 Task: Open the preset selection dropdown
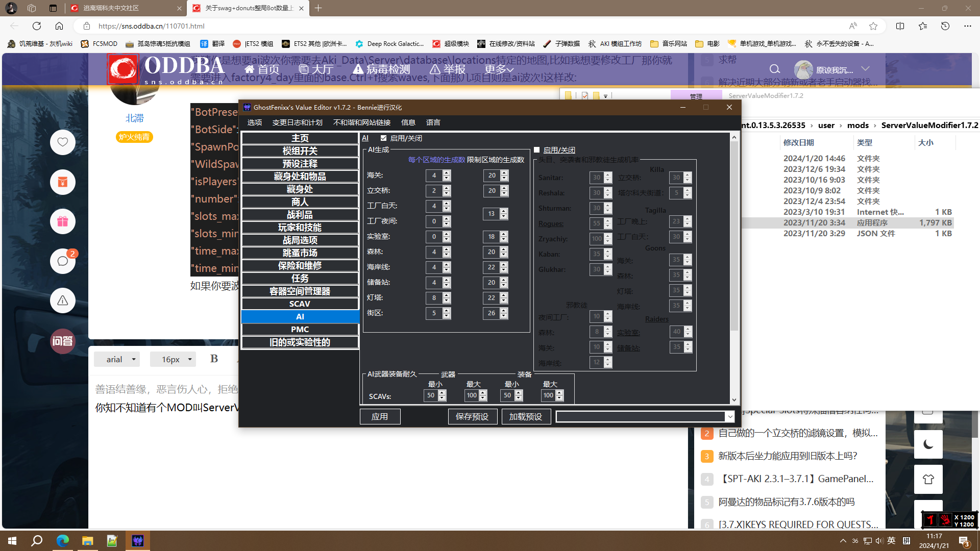pos(730,417)
